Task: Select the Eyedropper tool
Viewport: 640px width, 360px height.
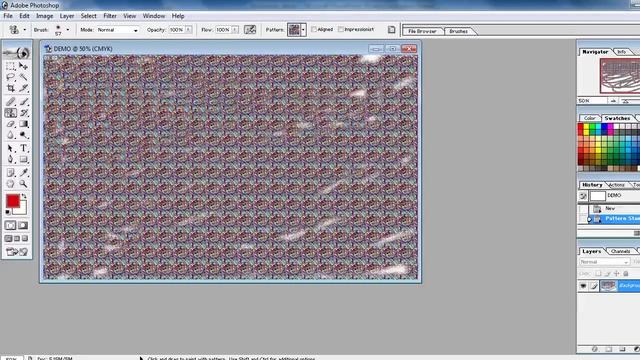Action: [23, 173]
